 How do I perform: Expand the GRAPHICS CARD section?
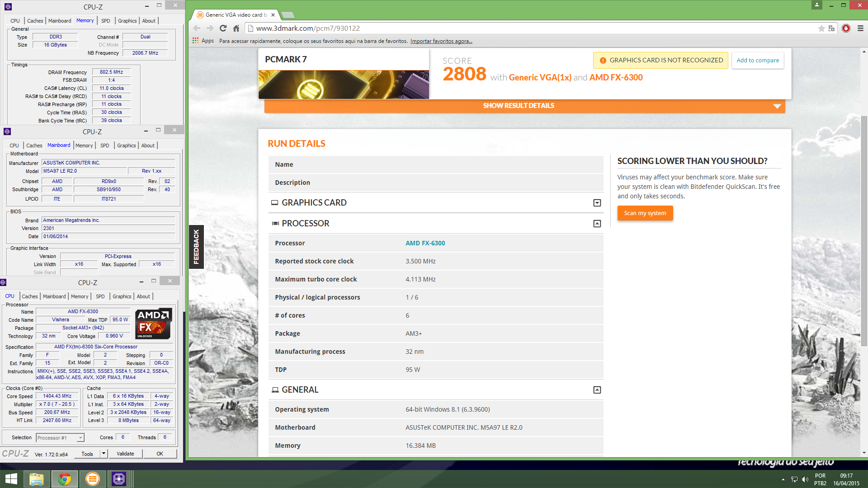point(597,203)
